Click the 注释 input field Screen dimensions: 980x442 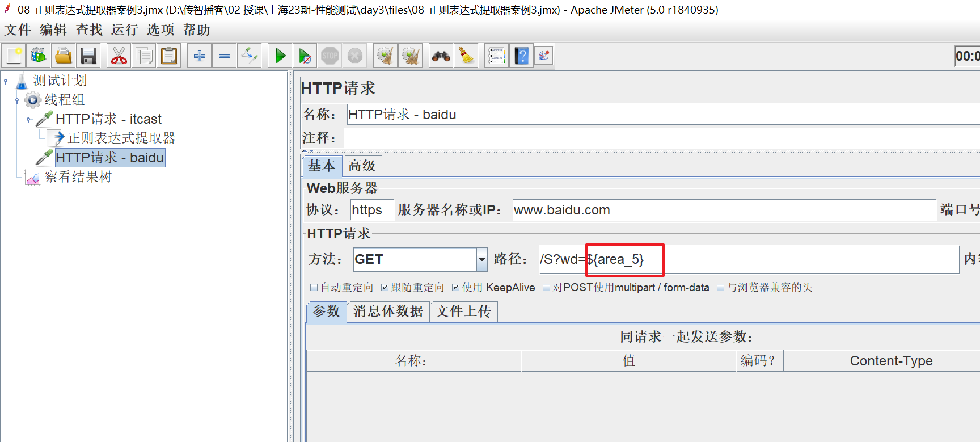point(661,138)
